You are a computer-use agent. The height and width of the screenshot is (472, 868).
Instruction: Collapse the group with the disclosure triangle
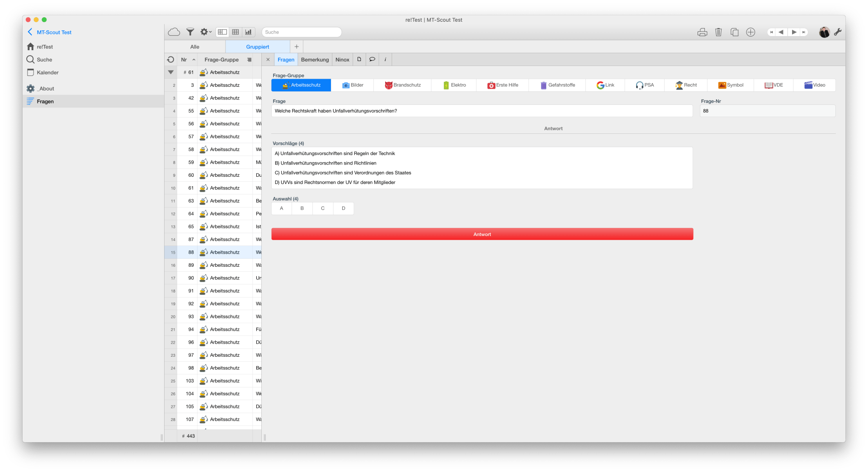[170, 72]
